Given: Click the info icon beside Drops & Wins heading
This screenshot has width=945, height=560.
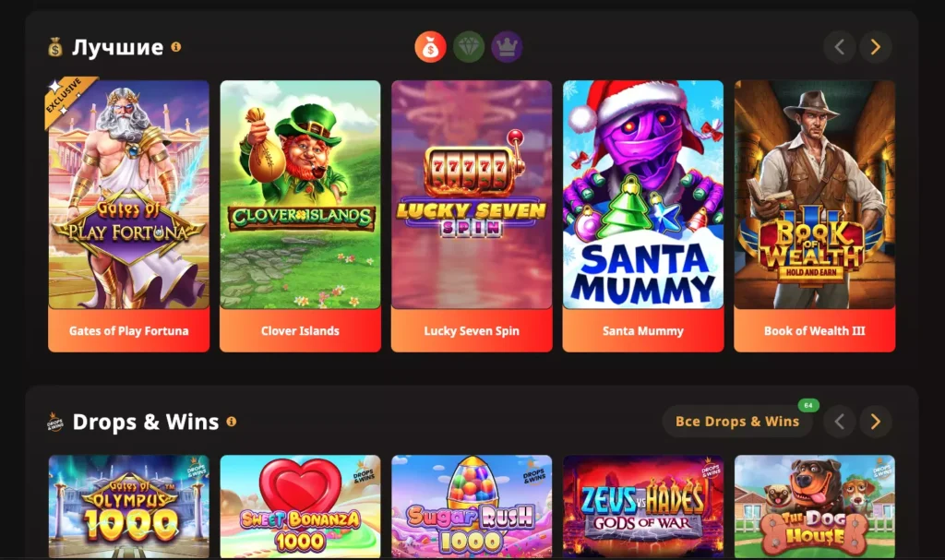Looking at the screenshot, I should tap(232, 422).
